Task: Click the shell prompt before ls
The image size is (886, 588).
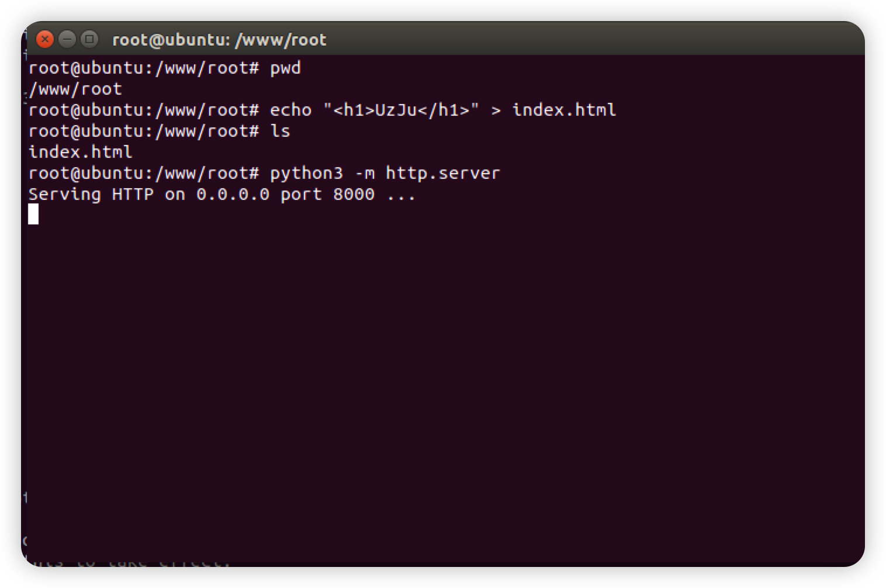Action: point(143,132)
